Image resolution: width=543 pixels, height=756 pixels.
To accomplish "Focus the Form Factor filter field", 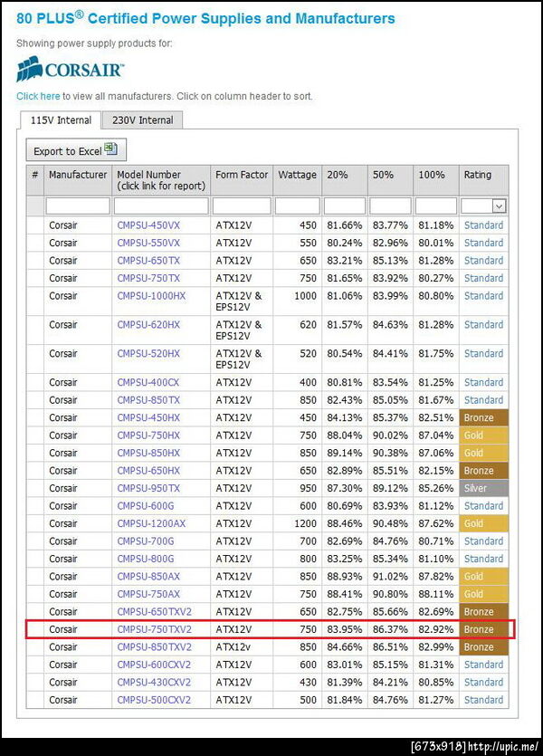I will coord(242,206).
